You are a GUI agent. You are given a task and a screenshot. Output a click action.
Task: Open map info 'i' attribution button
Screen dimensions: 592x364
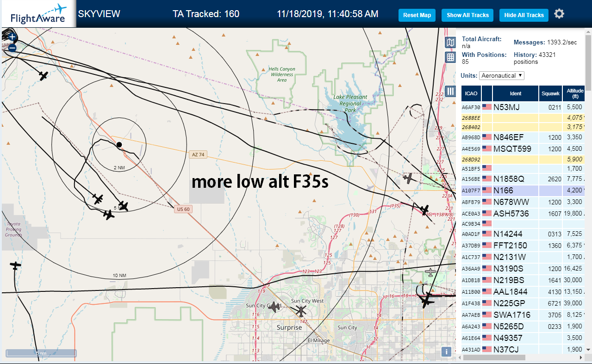(446, 352)
